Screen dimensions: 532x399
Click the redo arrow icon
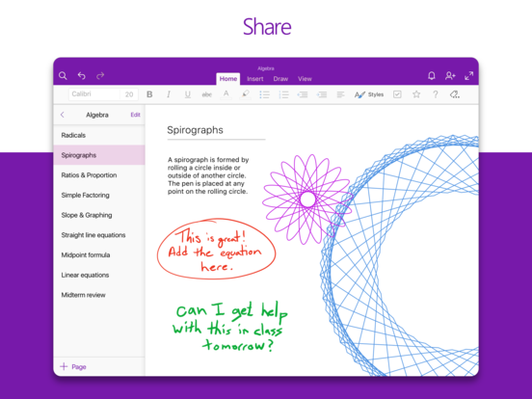(x=100, y=75)
